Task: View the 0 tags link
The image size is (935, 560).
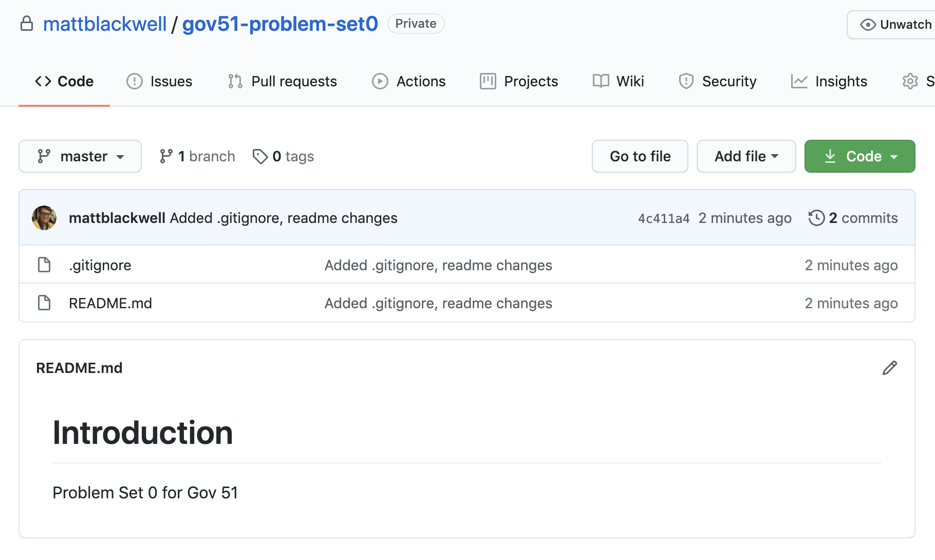Action: click(283, 156)
